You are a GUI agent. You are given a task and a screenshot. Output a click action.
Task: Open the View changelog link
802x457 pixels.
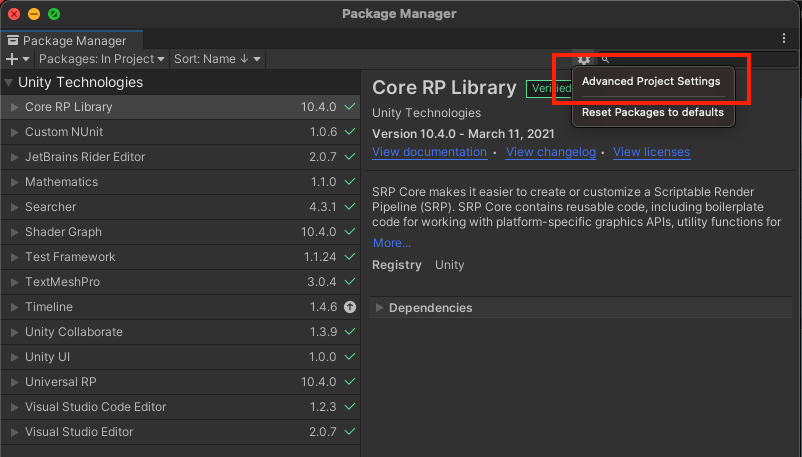pos(550,152)
